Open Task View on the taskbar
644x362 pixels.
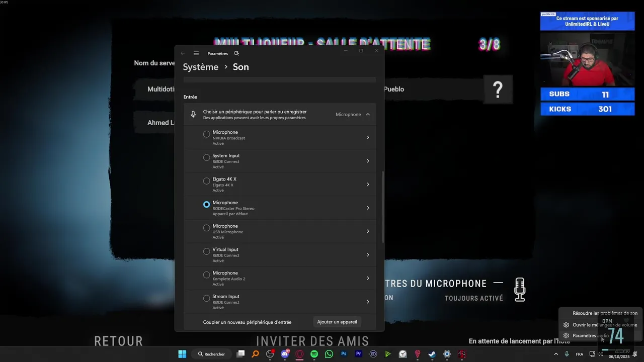240,354
